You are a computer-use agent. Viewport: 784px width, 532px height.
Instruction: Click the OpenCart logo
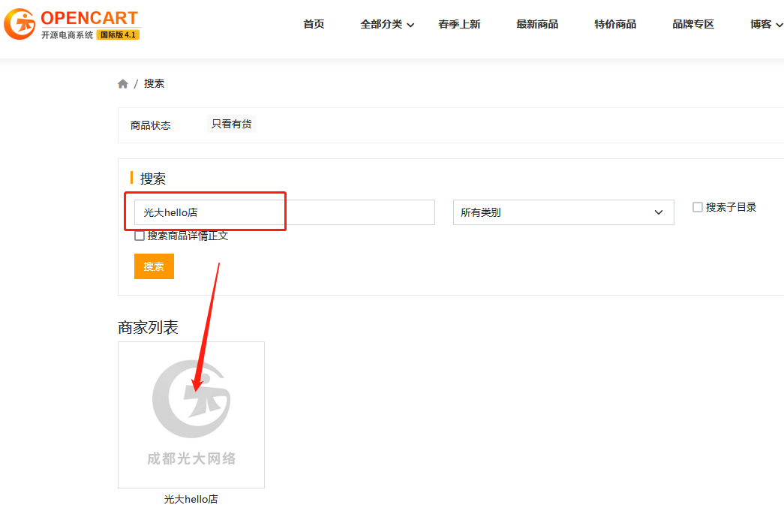pyautogui.click(x=73, y=24)
